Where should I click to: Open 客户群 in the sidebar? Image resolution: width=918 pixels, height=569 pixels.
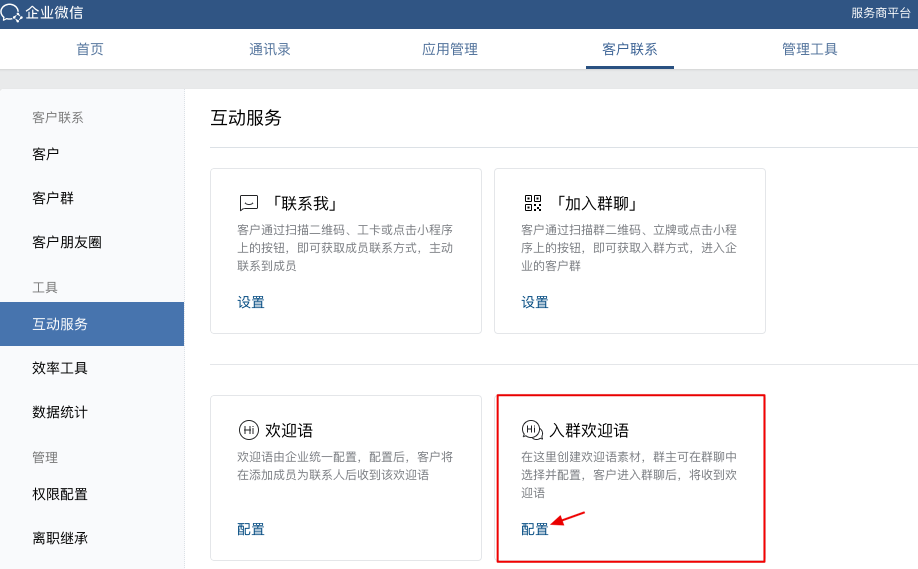[x=53, y=198]
